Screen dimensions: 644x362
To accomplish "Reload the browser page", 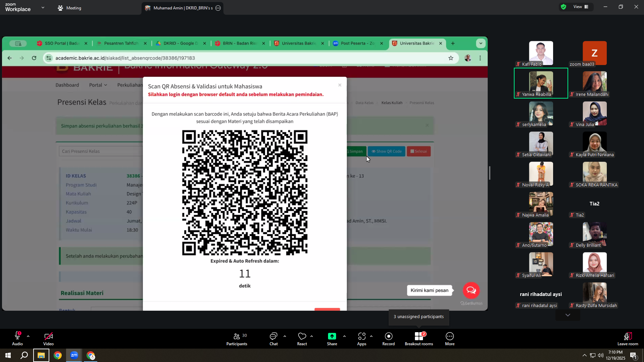I will [x=34, y=58].
